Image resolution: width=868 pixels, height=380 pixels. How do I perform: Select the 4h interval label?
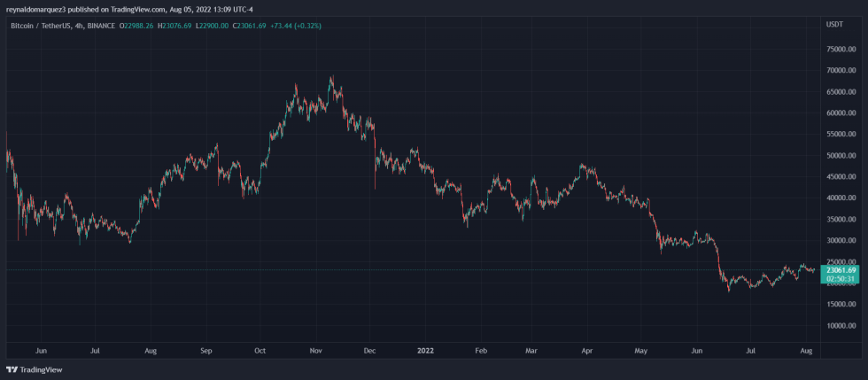click(78, 26)
